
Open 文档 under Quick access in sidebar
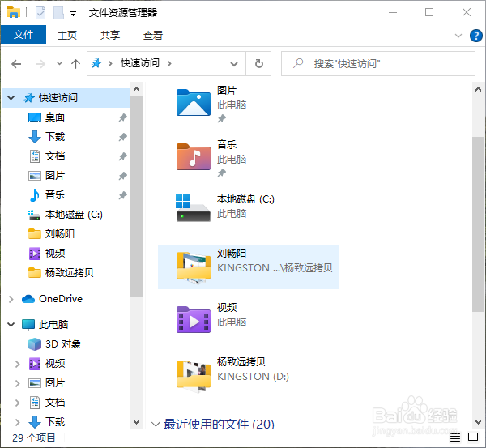point(55,156)
